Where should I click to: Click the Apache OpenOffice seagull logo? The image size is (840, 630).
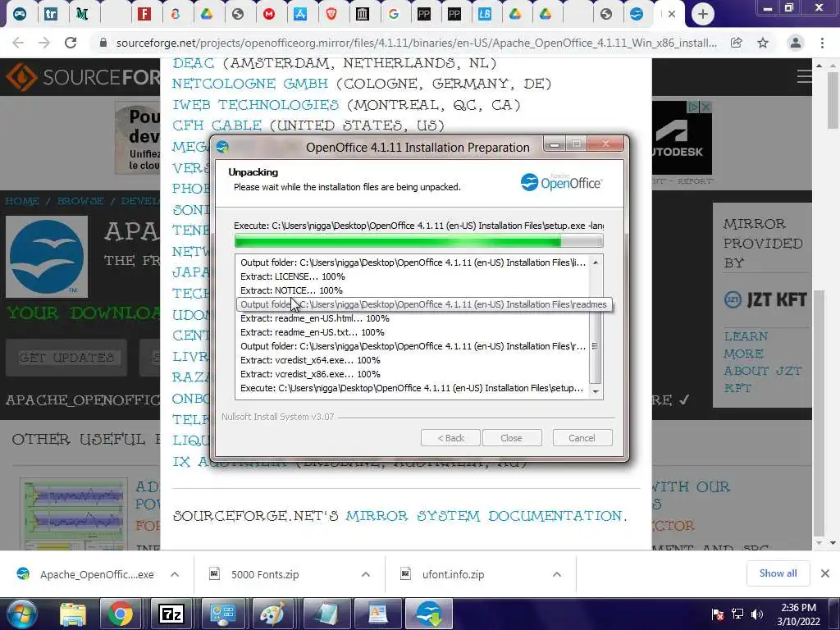(x=47, y=257)
